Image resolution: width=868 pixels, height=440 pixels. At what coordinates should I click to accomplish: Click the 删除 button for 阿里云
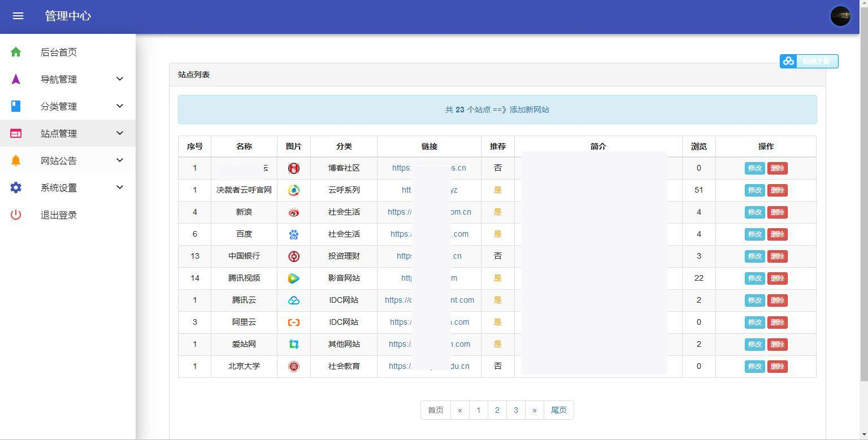coord(778,322)
